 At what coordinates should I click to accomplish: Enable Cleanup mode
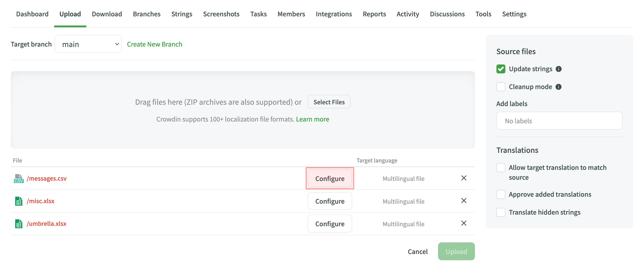coord(500,87)
